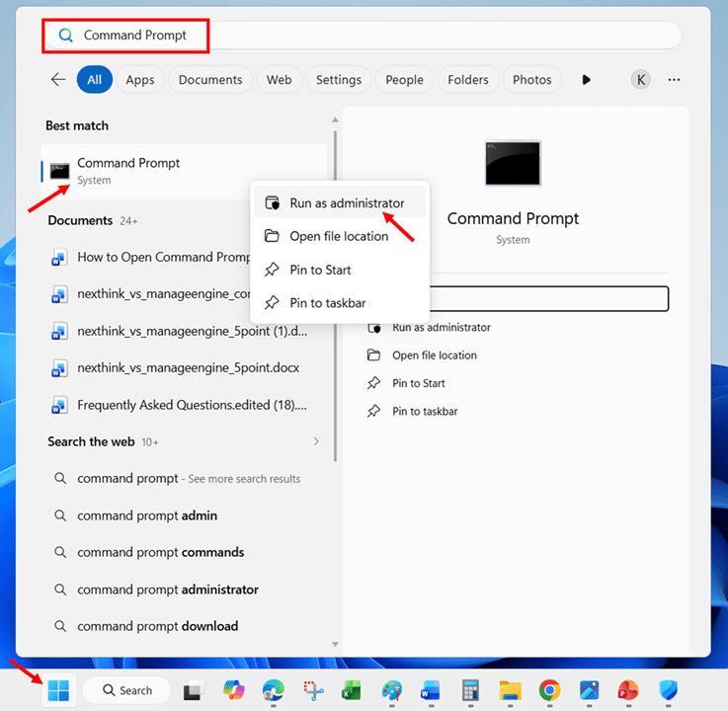
Task: Open the three-dot more options menu
Action: [675, 80]
